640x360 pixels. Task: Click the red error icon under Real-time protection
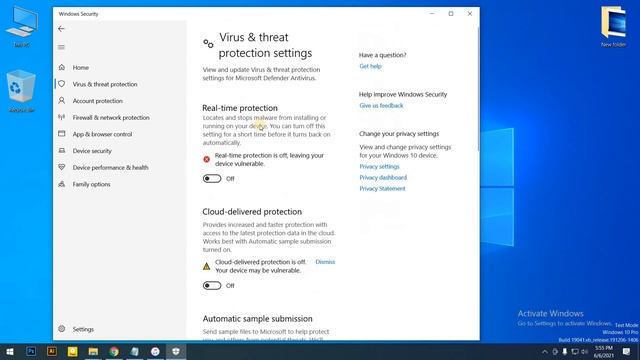207,159
